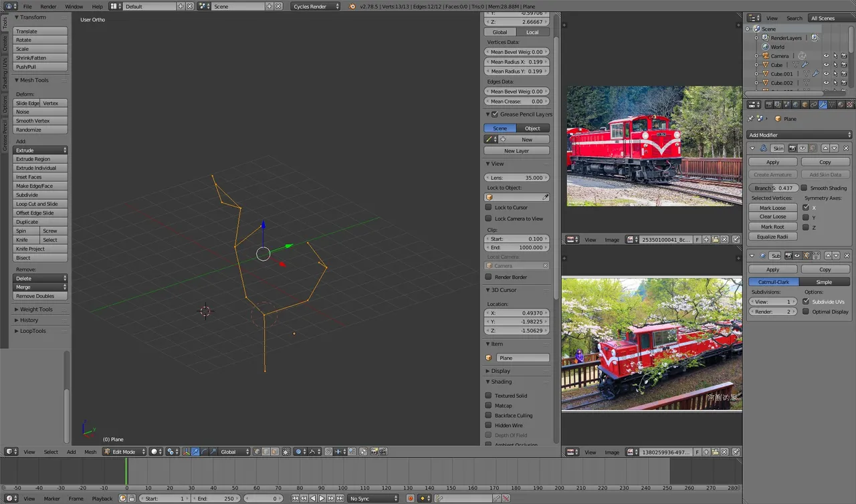Enable Optimal Display checkbox

[806, 311]
